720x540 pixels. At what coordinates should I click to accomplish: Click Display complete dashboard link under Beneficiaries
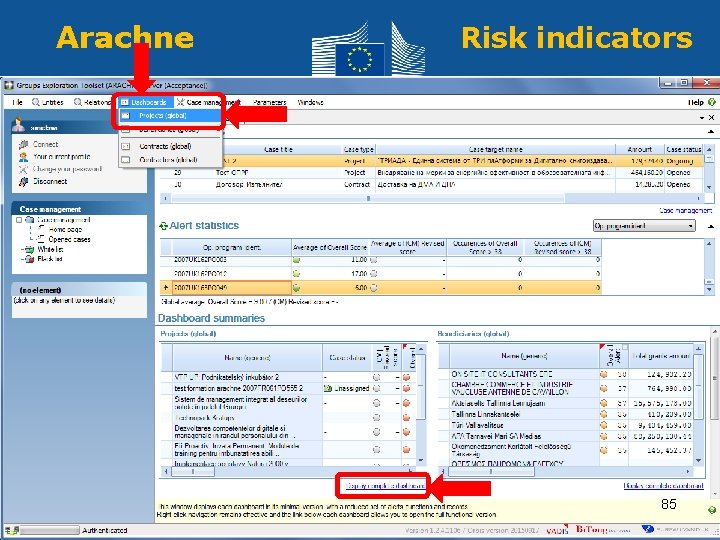click(x=663, y=485)
